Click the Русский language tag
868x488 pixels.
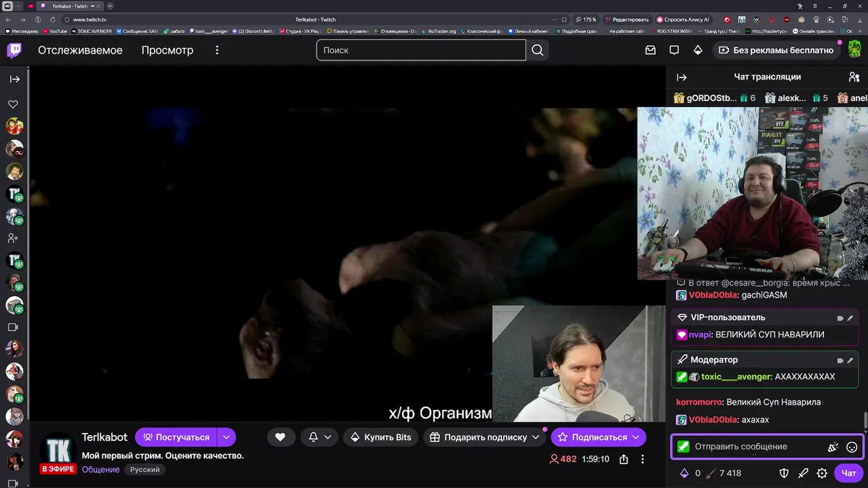144,470
